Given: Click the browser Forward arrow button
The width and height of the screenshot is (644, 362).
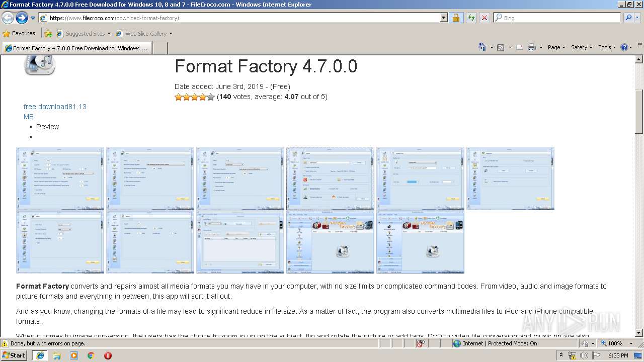Looking at the screenshot, I should click(x=22, y=18).
